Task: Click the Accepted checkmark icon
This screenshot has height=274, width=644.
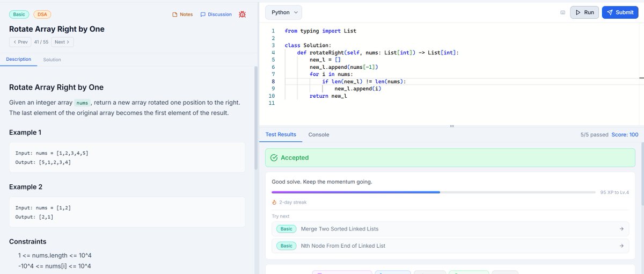Action: (x=274, y=158)
